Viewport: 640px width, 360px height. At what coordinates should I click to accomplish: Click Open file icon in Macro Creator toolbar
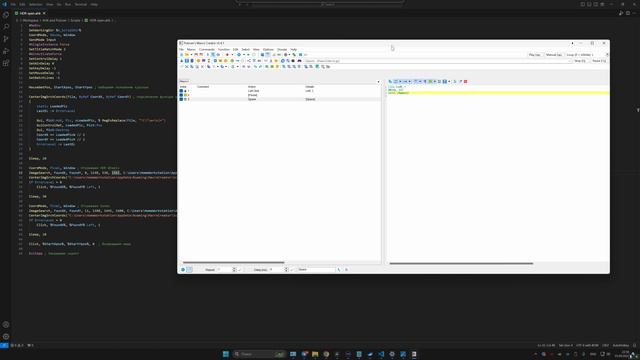[187, 55]
